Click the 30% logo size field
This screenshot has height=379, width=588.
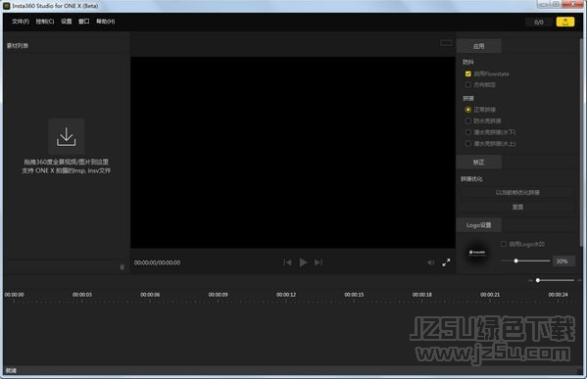[563, 261]
